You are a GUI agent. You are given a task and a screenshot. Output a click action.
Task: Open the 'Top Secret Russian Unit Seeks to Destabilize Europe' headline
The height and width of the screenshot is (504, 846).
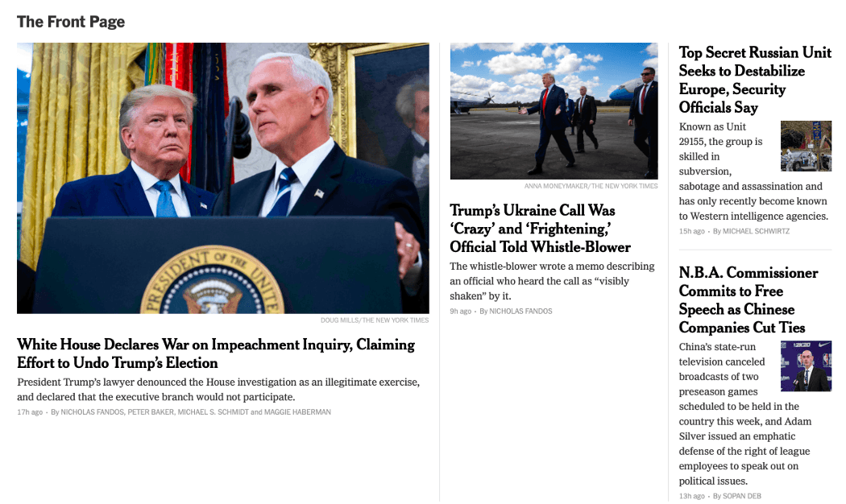[x=755, y=80]
